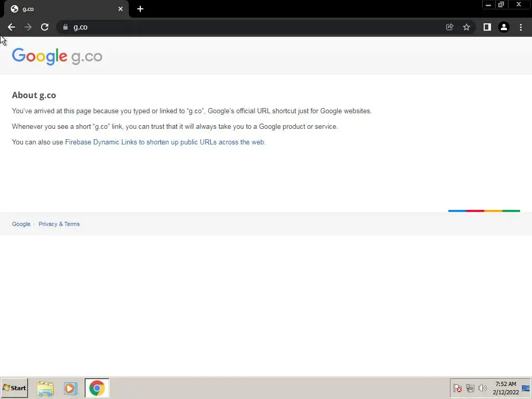Screen dimensions: 532x399
Task: Click the Chrome taskbar icon
Action: pyautogui.click(x=97, y=388)
